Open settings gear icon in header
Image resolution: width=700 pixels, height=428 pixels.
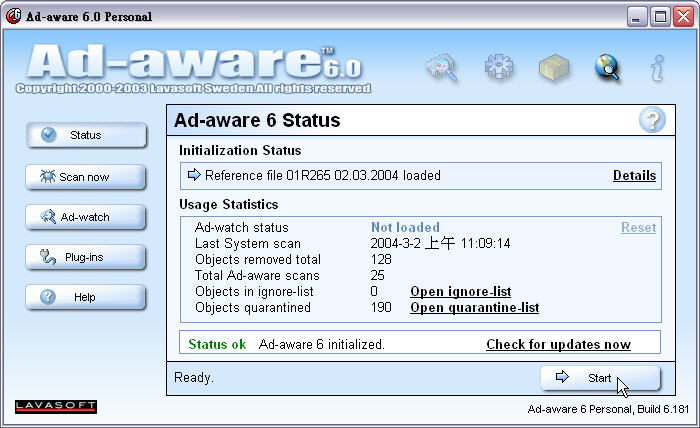tap(499, 67)
